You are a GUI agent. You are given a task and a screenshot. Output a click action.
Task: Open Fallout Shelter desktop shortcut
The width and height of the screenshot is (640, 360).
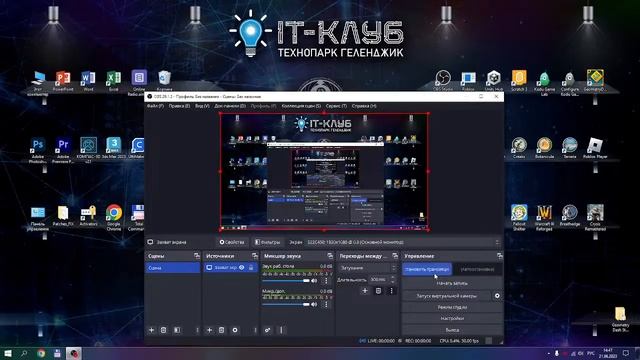pyautogui.click(x=519, y=218)
